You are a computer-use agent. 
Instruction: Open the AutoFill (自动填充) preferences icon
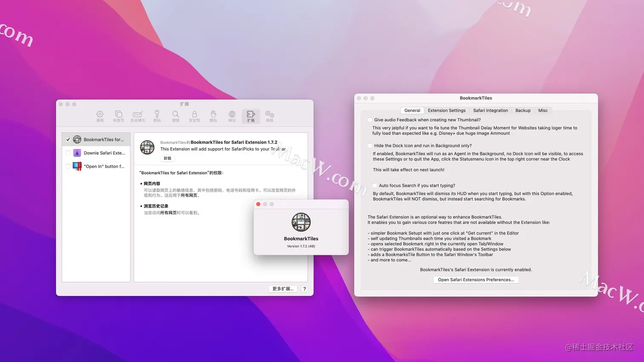(x=138, y=116)
